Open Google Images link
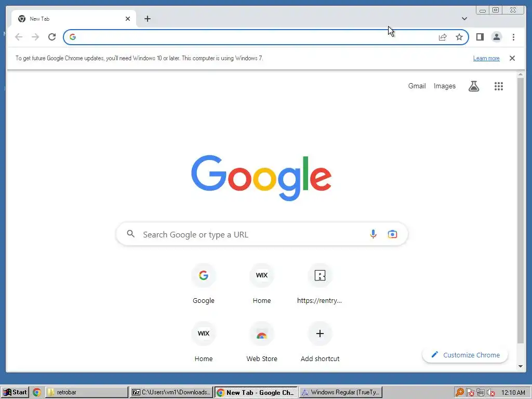 (445, 86)
